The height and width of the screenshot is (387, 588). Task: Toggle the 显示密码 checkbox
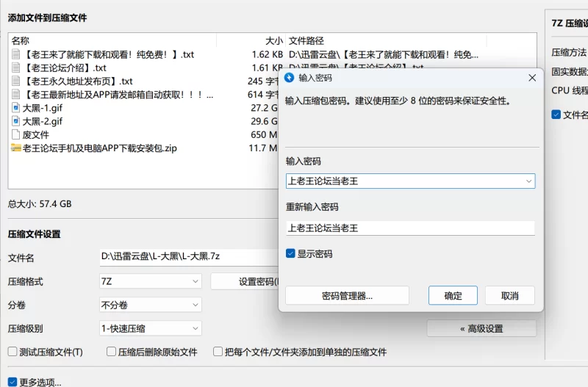[290, 253]
